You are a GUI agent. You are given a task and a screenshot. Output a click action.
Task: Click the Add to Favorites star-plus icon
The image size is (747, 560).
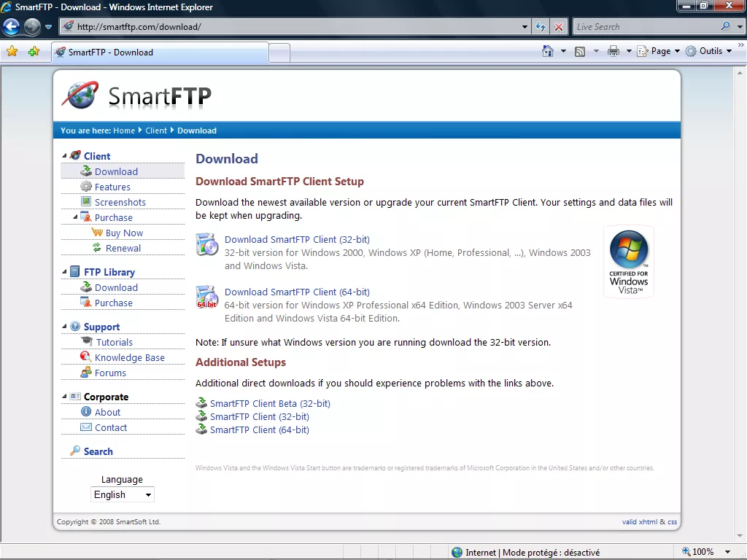pyautogui.click(x=34, y=52)
